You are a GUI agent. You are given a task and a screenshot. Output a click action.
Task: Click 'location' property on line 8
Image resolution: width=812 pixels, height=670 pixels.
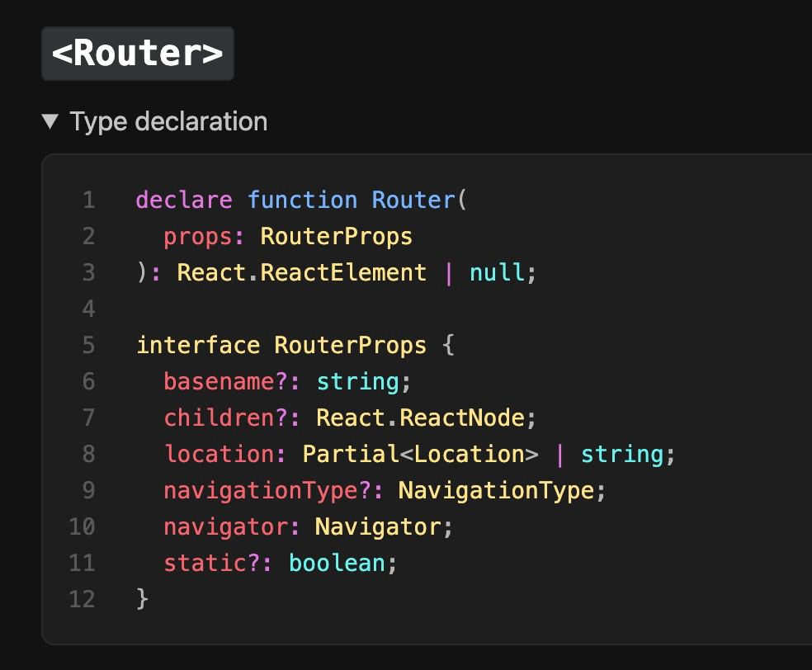pos(219,454)
